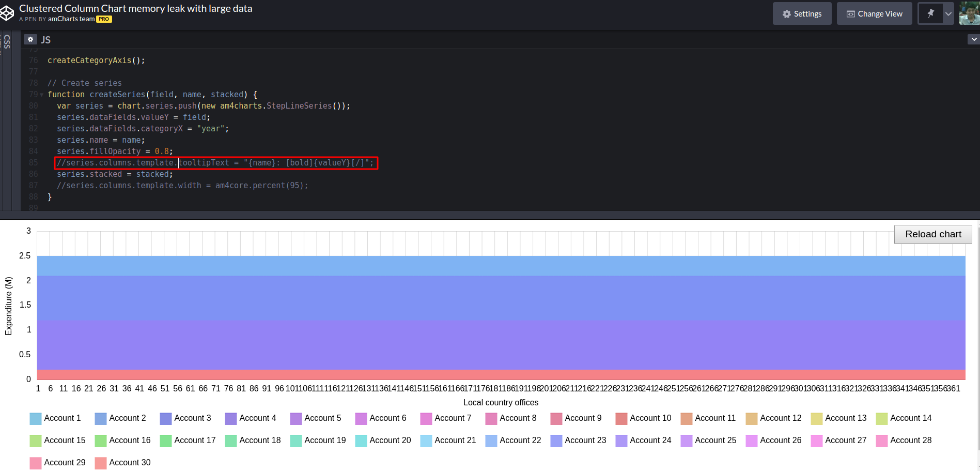This screenshot has height=471, width=980.
Task: Click Account 20 legend marker
Action: click(361, 440)
